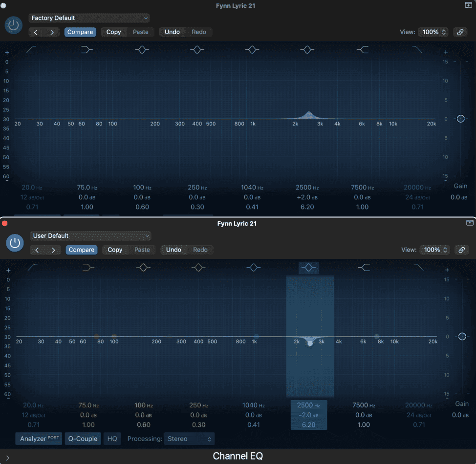Click the link icon in the bottom EQ window
This screenshot has height=464, width=476.
point(461,250)
